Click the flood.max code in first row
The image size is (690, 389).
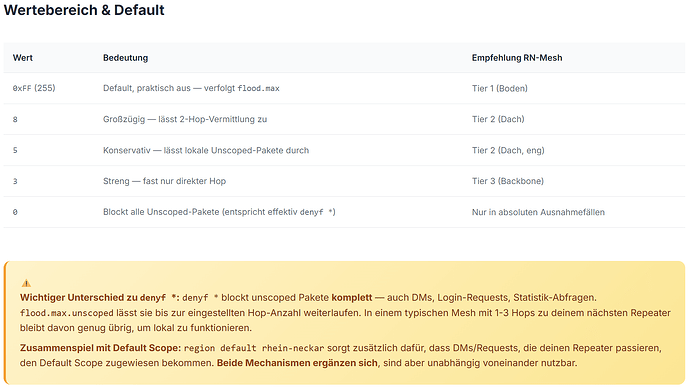[x=258, y=88]
